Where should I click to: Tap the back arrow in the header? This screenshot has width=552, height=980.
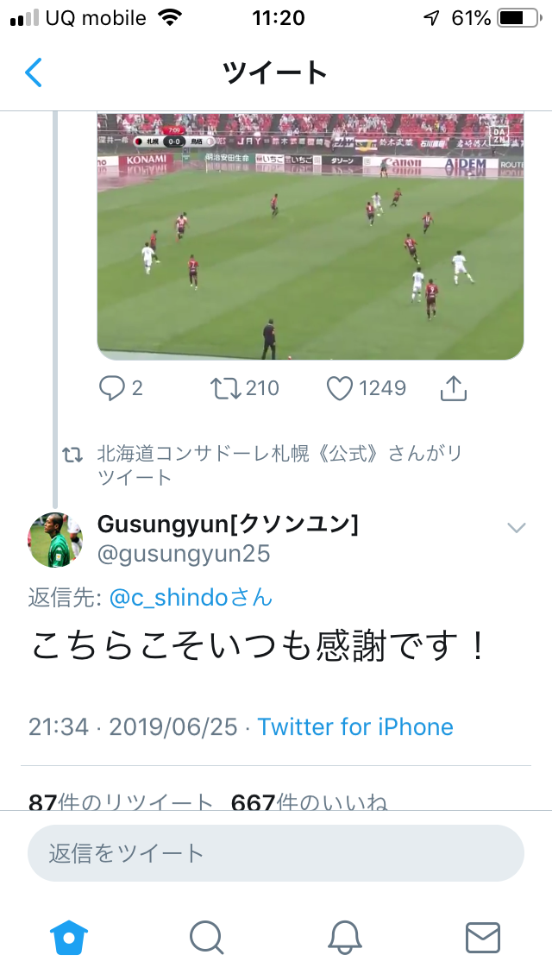click(34, 72)
